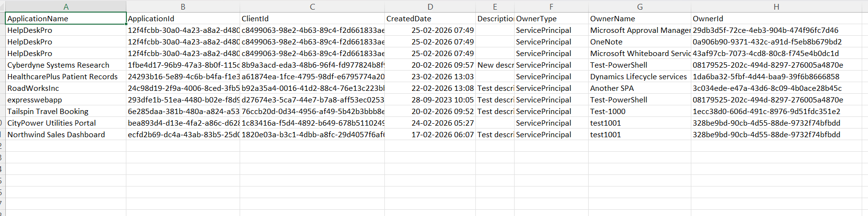
Task: Select the Northwind Sales Dashboard cell
Action: (x=66, y=134)
